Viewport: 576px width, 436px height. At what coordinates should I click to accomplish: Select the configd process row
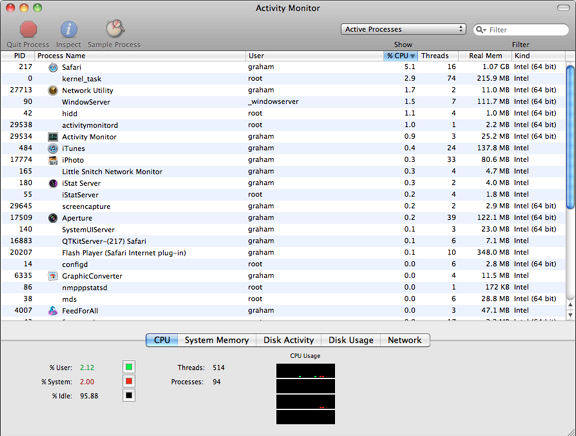[283, 264]
